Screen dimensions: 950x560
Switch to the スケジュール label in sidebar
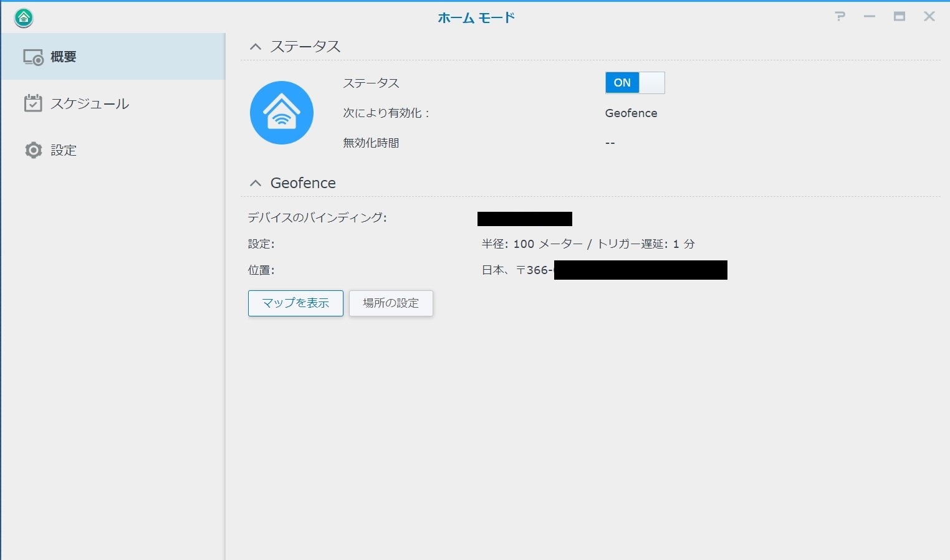tap(90, 103)
